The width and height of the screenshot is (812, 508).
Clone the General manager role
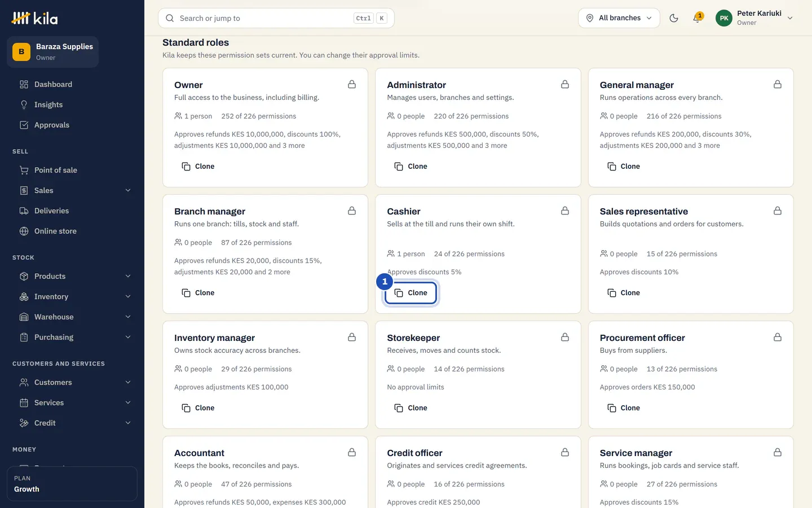pyautogui.click(x=624, y=167)
